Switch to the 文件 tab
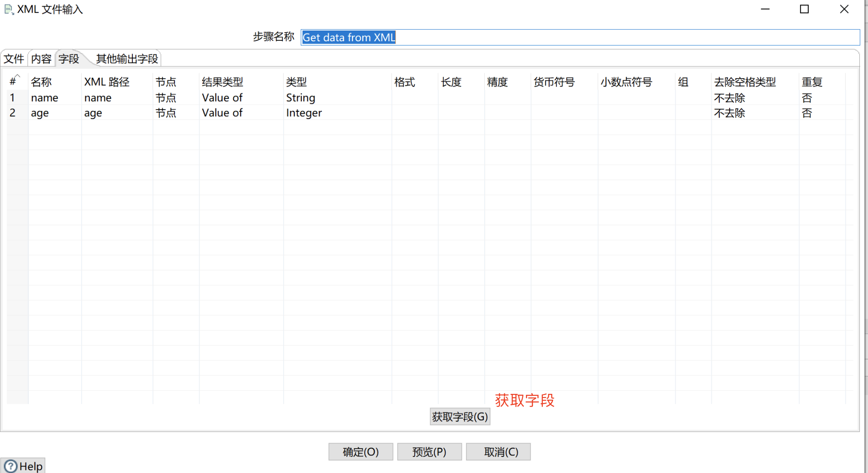Image resolution: width=868 pixels, height=473 pixels. (x=14, y=59)
